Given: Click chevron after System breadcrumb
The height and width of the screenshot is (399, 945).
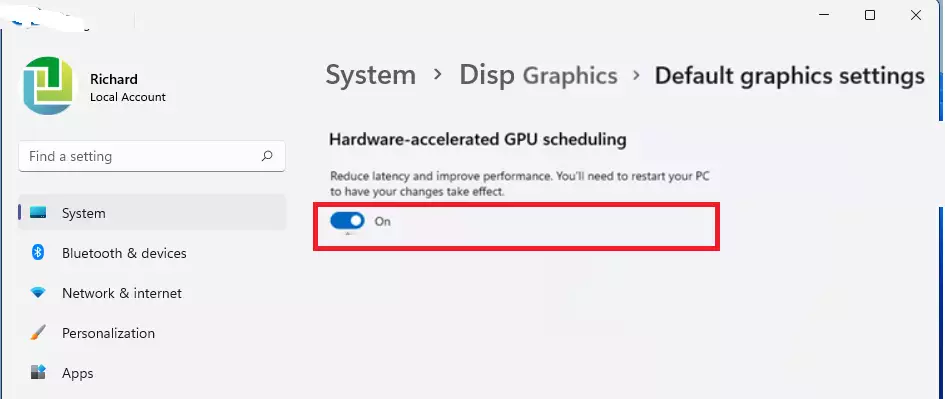Looking at the screenshot, I should (438, 75).
